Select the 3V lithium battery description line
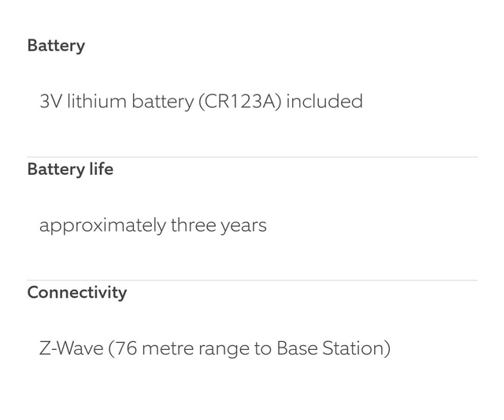Screen dimensions: 504x420 pos(201,102)
